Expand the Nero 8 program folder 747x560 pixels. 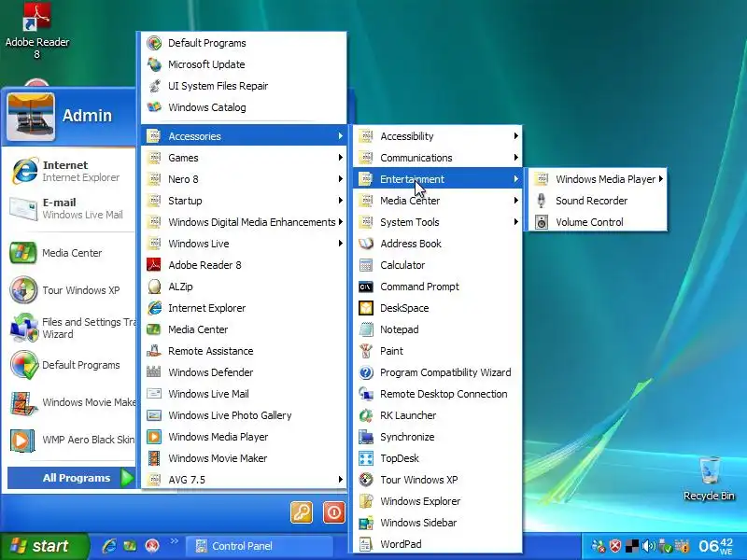[244, 179]
